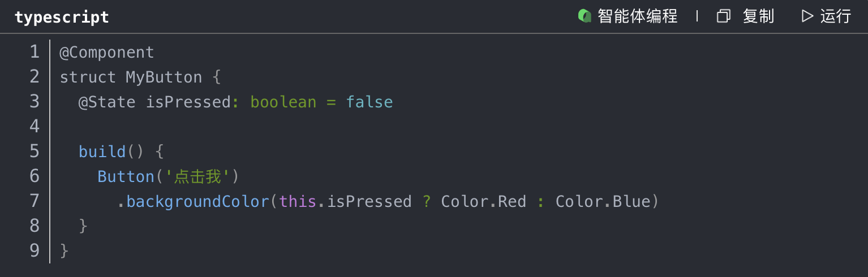
Task: Click the false value
Action: (369, 102)
